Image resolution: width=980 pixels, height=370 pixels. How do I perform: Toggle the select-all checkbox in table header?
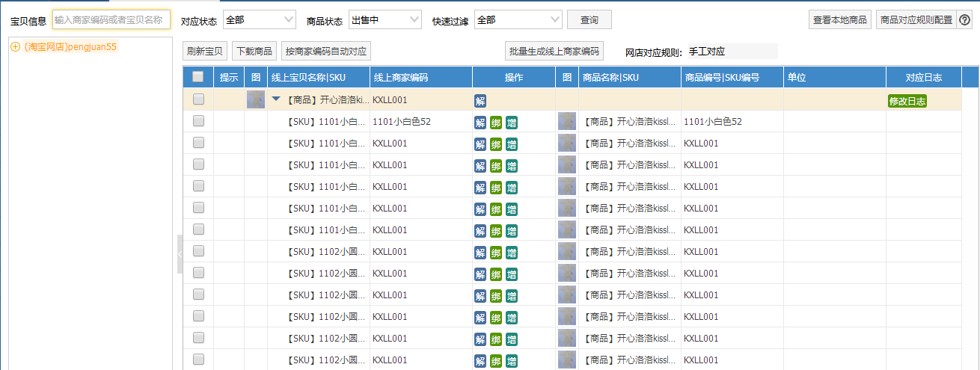[x=198, y=77]
